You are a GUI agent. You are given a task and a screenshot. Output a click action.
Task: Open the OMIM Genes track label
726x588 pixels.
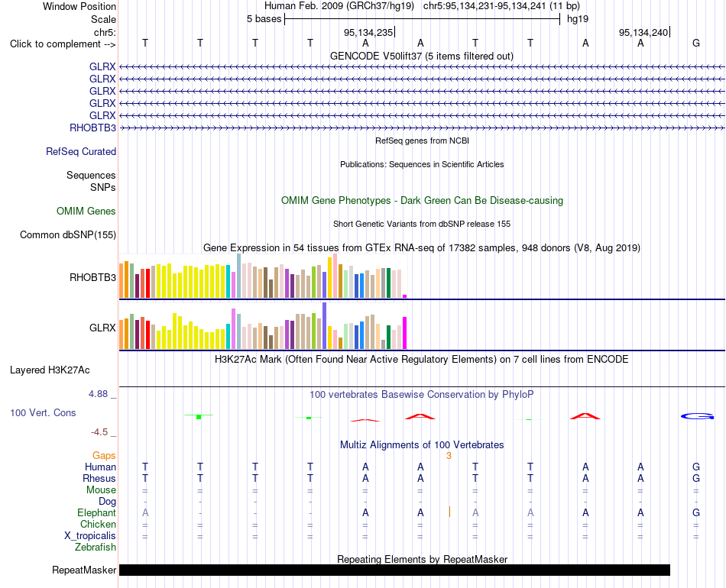(x=86, y=211)
